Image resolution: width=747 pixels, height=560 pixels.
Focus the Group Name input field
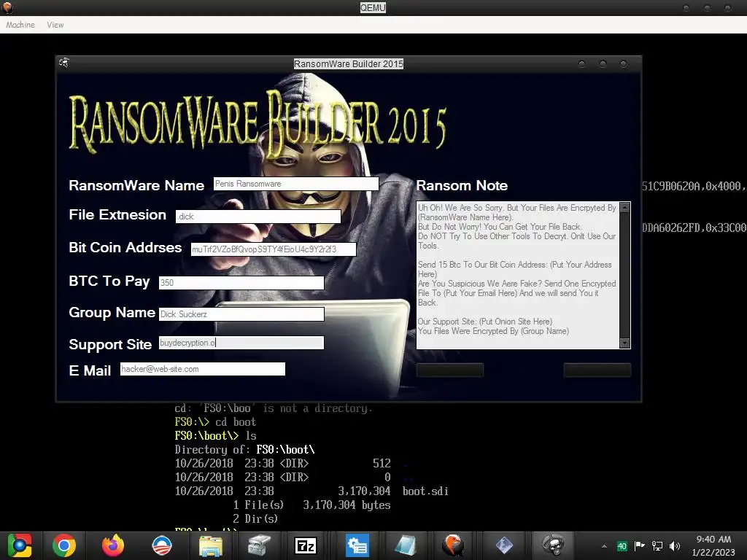[241, 314]
